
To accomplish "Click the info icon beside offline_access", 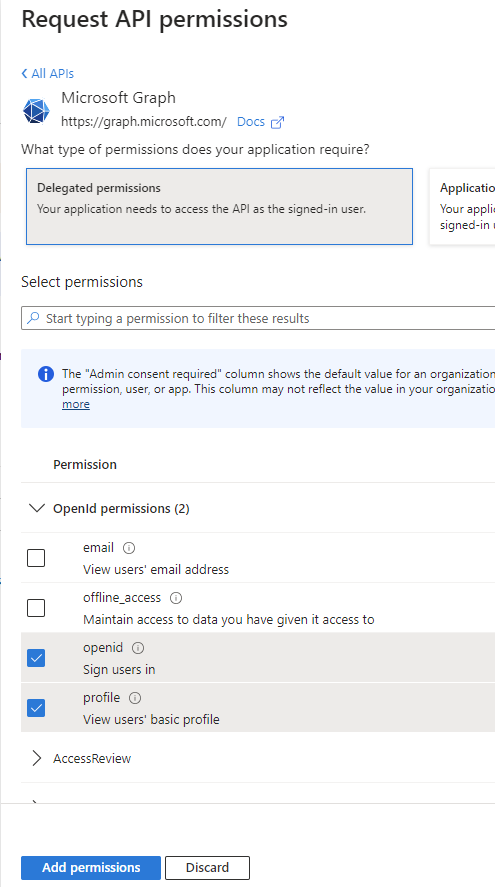I will [x=176, y=597].
